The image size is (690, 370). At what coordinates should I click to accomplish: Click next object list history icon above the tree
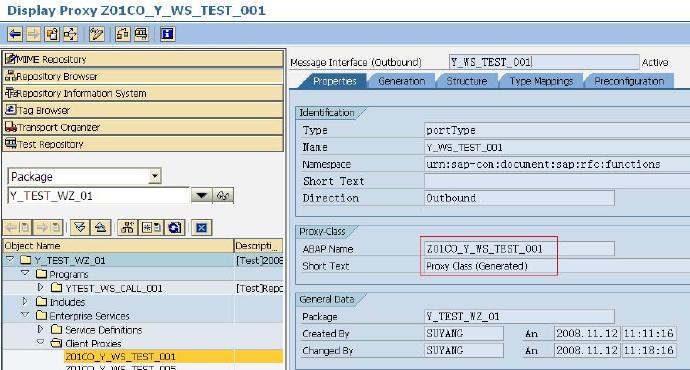coord(48,227)
